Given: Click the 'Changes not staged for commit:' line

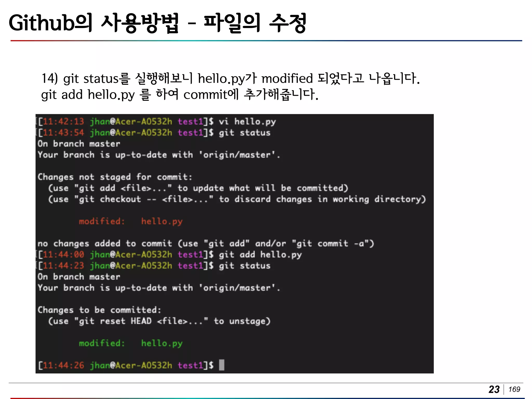Looking at the screenshot, I should click(115, 177).
